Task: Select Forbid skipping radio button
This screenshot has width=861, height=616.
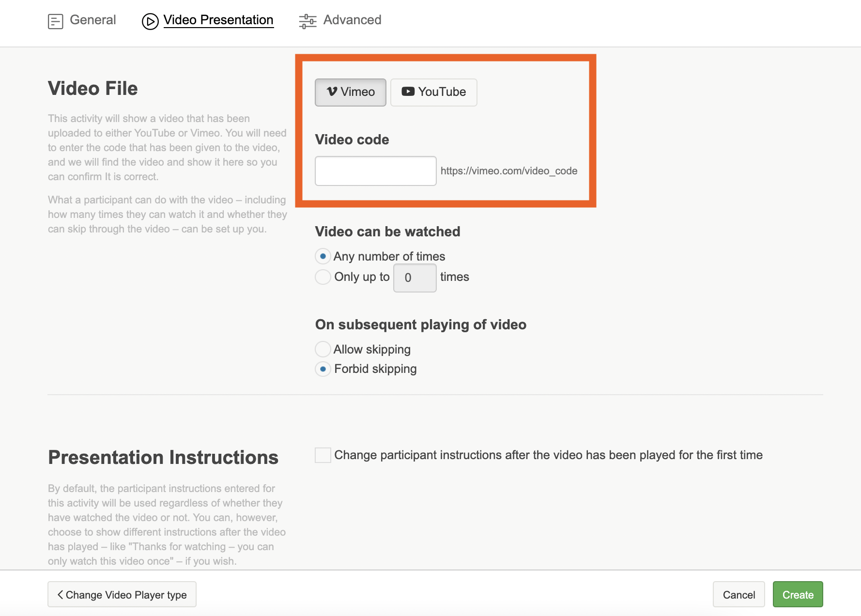Action: pyautogui.click(x=323, y=369)
